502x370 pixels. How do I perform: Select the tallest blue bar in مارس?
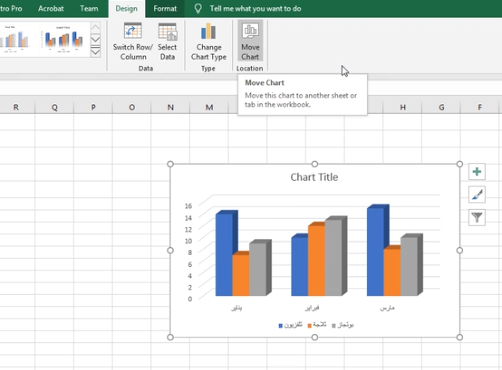376,251
